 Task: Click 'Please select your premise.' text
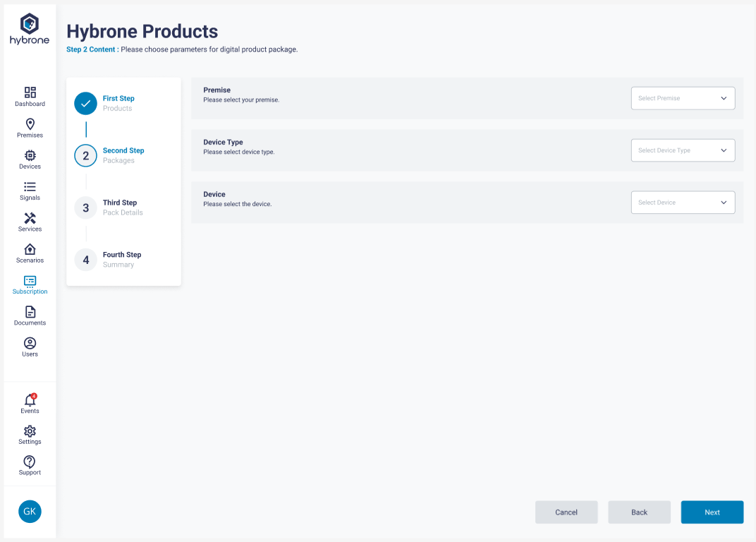coord(242,100)
